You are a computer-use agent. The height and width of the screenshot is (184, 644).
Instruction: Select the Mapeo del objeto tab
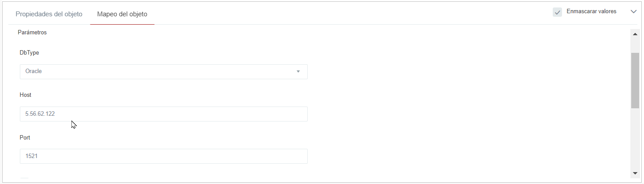tap(122, 14)
